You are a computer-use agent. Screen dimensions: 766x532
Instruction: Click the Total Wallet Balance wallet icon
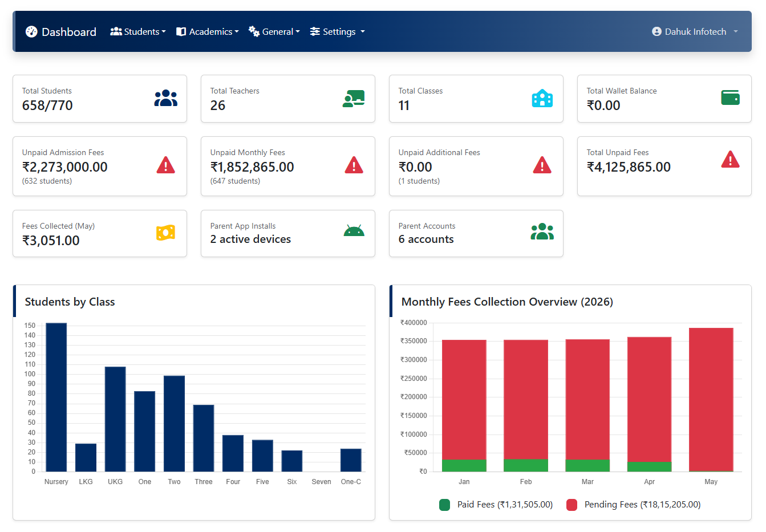pyautogui.click(x=730, y=98)
